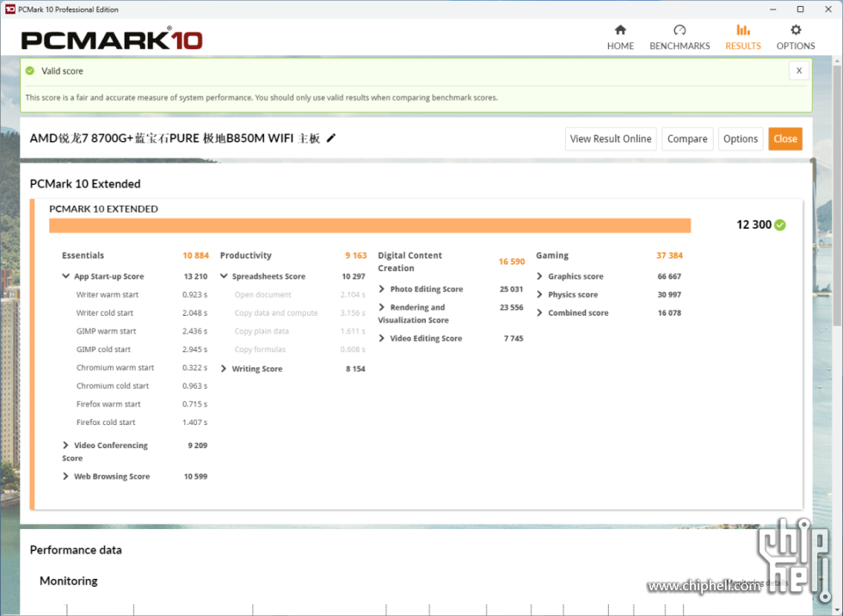Click the PCMARK 10 logo
This screenshot has width=843, height=616.
pos(112,40)
